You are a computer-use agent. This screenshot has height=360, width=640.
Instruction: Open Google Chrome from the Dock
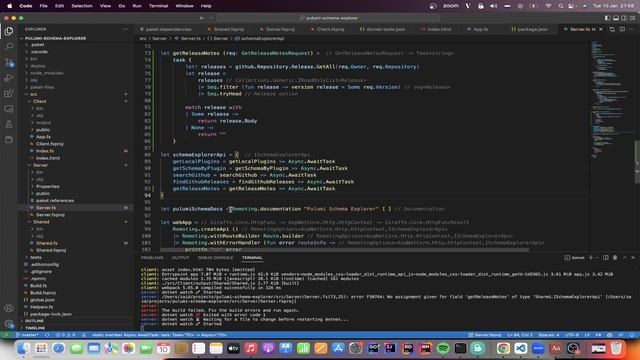click(x=503, y=348)
